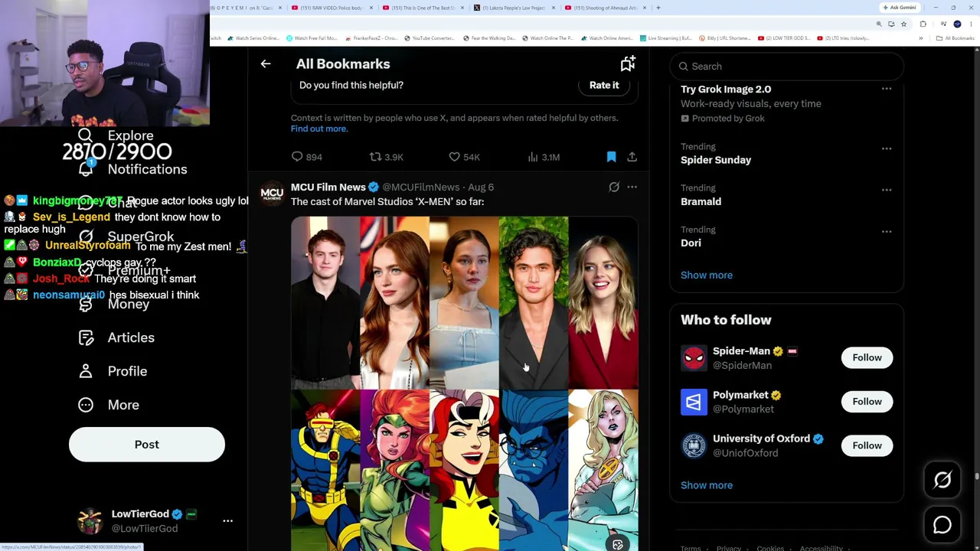Open Chrome extensions puzzle icon

pyautogui.click(x=923, y=24)
